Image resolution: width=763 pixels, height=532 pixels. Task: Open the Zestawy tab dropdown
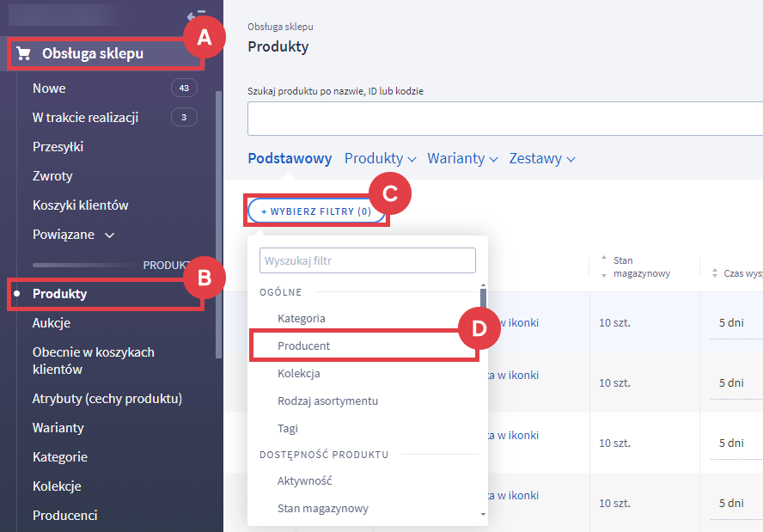click(541, 158)
